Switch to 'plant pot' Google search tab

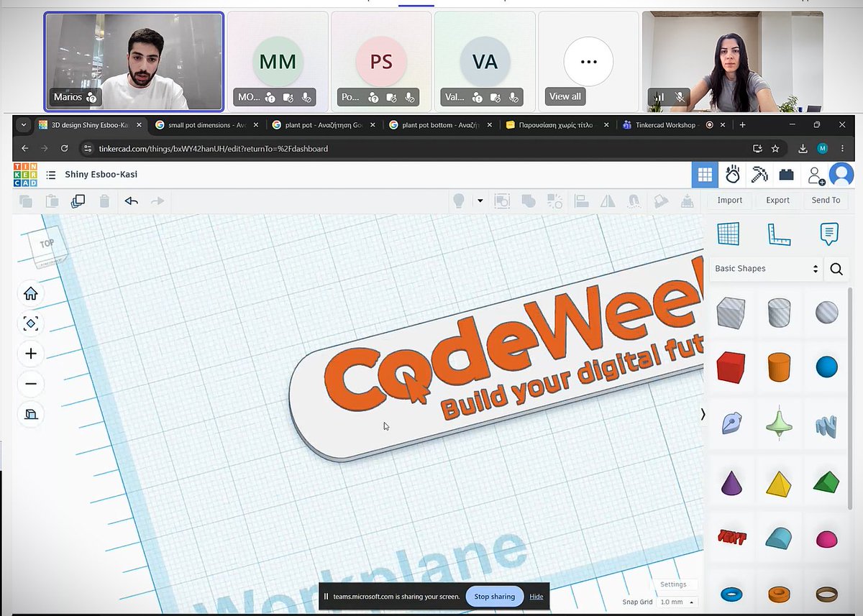pyautogui.click(x=324, y=124)
